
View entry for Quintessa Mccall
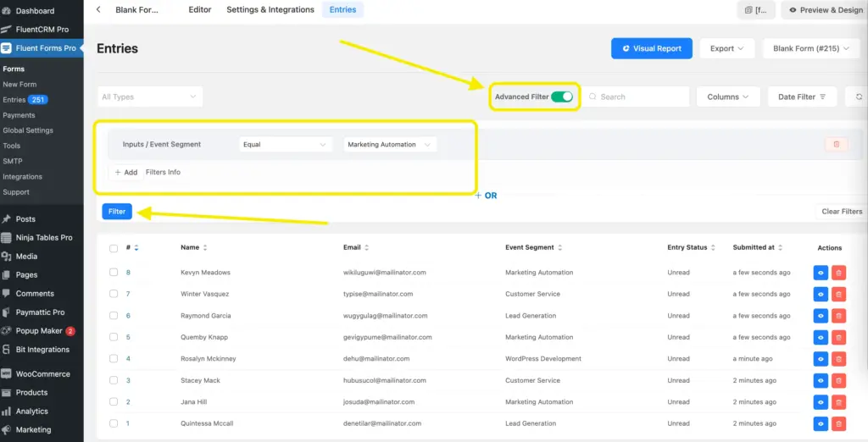click(x=821, y=423)
